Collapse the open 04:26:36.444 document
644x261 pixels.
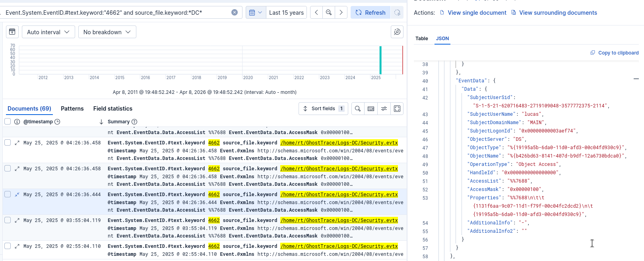17,195
